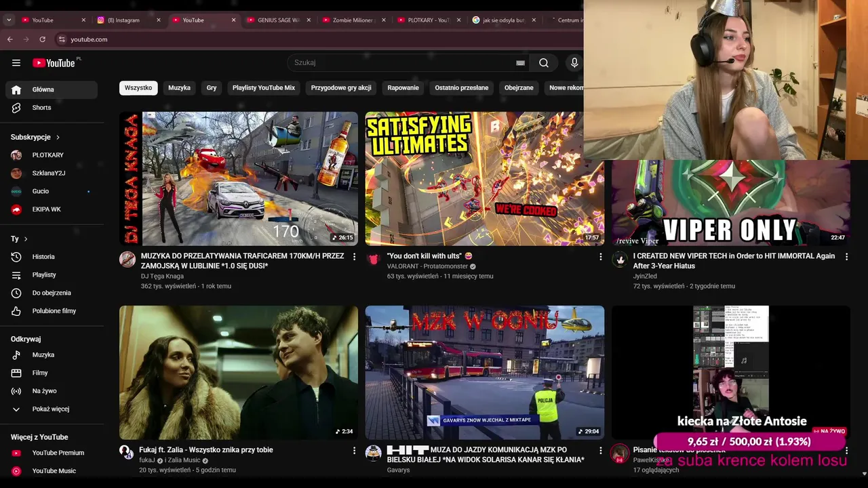Play the Fukaj ft. Zalia video thumbnail
The width and height of the screenshot is (868, 488).
[x=239, y=372]
